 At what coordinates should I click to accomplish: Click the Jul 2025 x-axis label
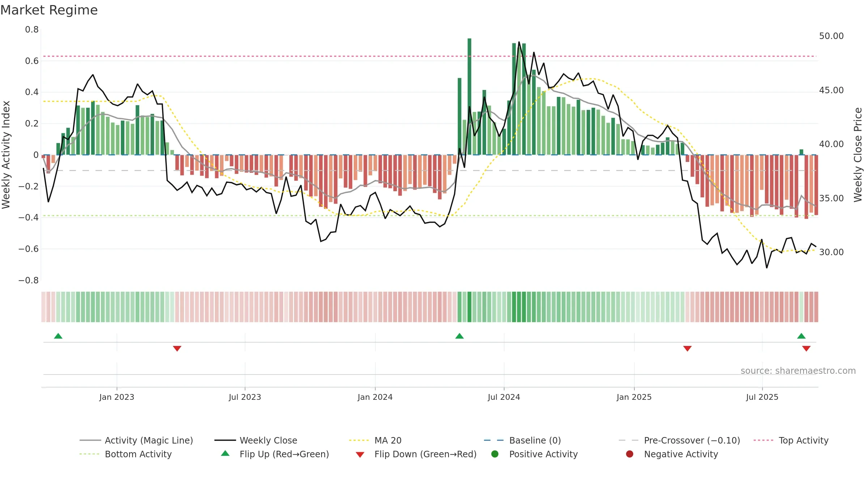click(762, 397)
